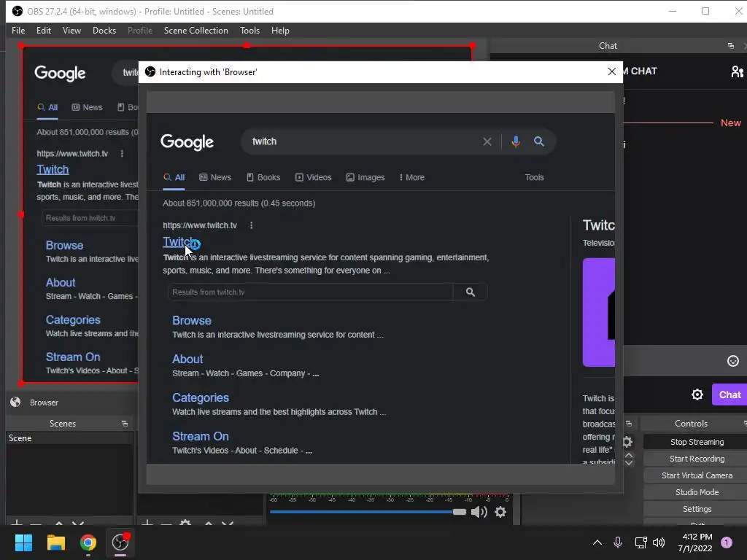
Task: Click the 'Results from twitch.tv' search field
Action: point(309,292)
